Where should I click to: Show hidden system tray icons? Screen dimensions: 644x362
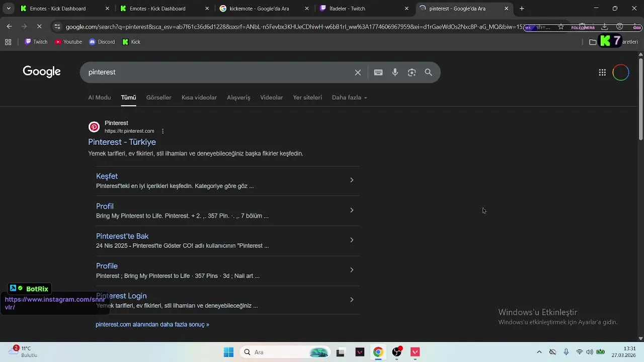[539, 352]
